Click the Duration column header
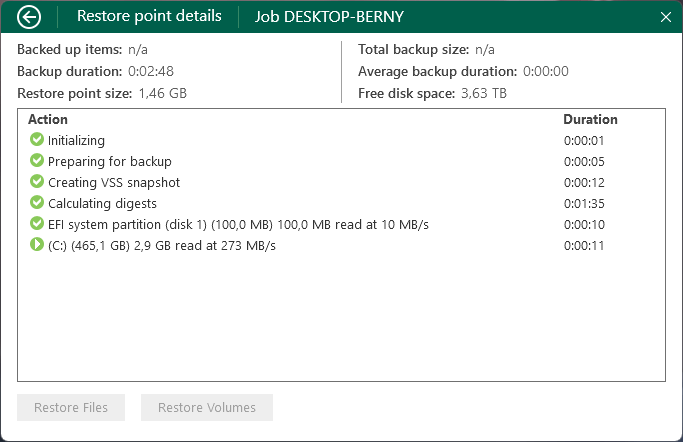 click(590, 119)
